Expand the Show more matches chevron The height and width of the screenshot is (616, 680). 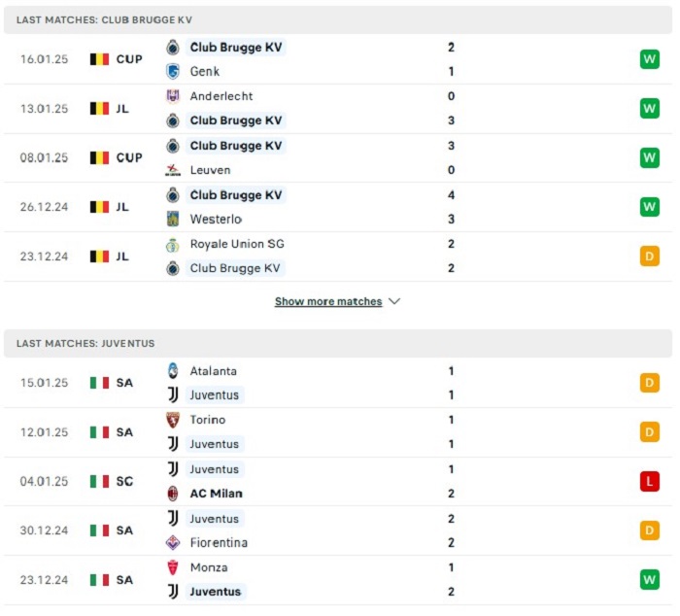tap(394, 301)
